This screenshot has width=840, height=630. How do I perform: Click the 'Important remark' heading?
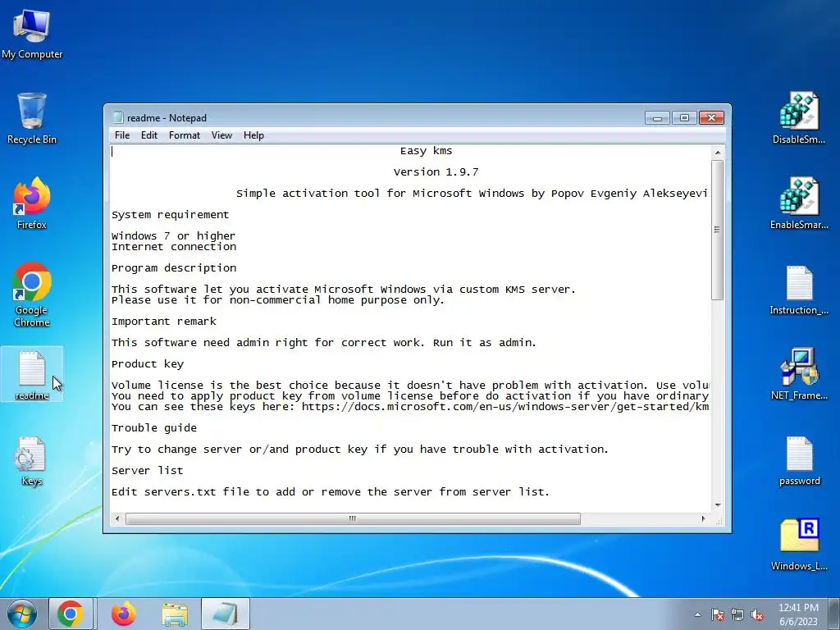(x=164, y=322)
